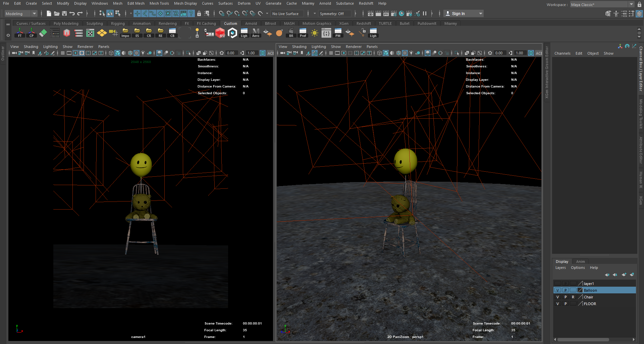This screenshot has height=344, width=644.
Task: Click the Redshift RV red cube shelf icon
Action: [x=220, y=33]
